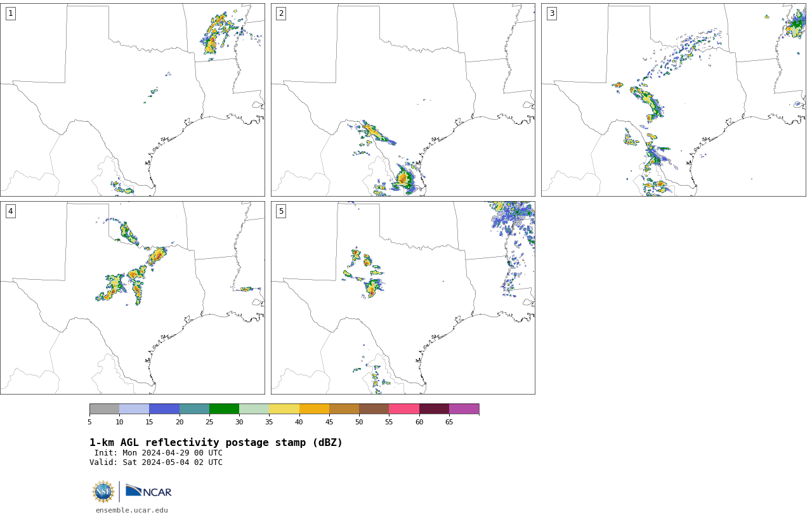This screenshot has width=812, height=517.
Task: Select the dark green 25-30 dBZ swatch
Action: (224, 409)
